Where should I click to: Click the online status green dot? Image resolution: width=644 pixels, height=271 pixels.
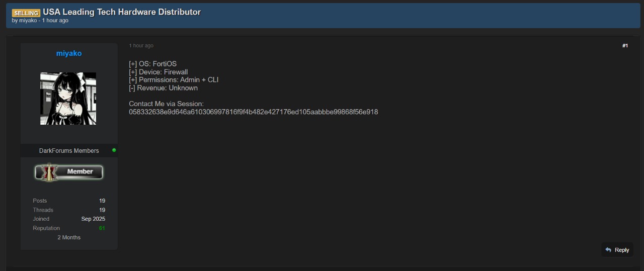114,150
